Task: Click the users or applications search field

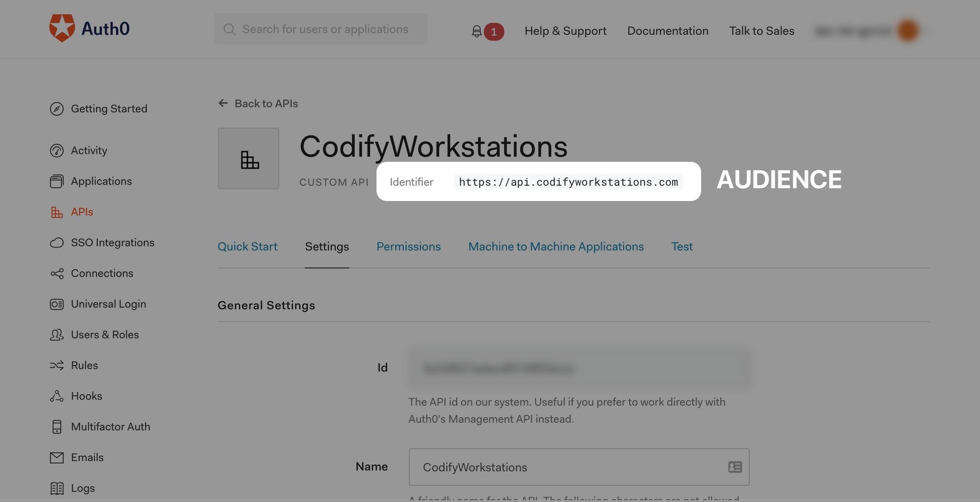Action: 321,29
